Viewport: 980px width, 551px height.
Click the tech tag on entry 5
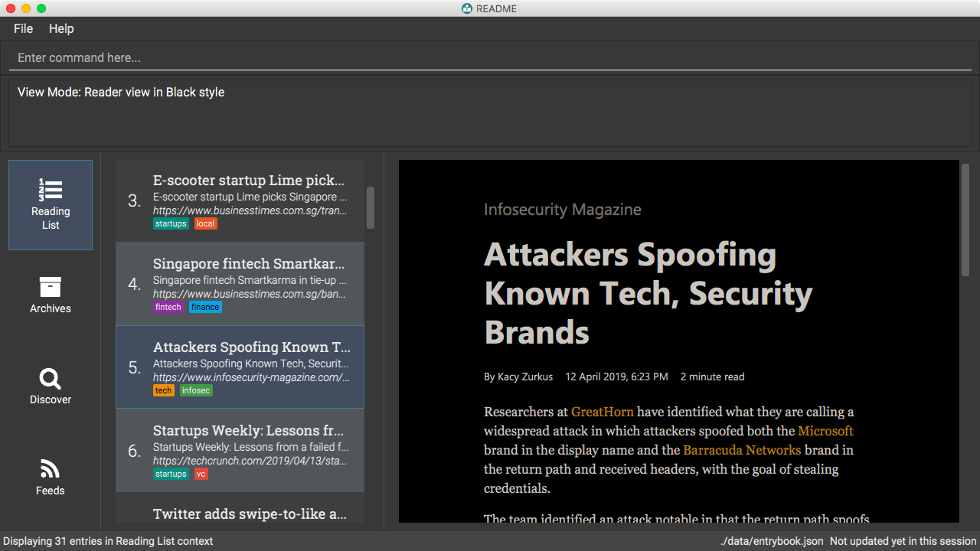(164, 390)
